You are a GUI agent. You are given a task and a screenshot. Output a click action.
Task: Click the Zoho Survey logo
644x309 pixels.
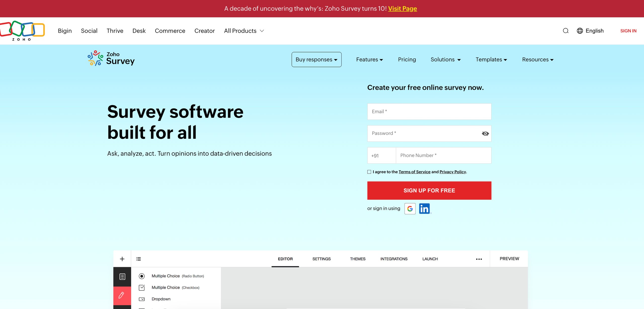click(x=111, y=58)
